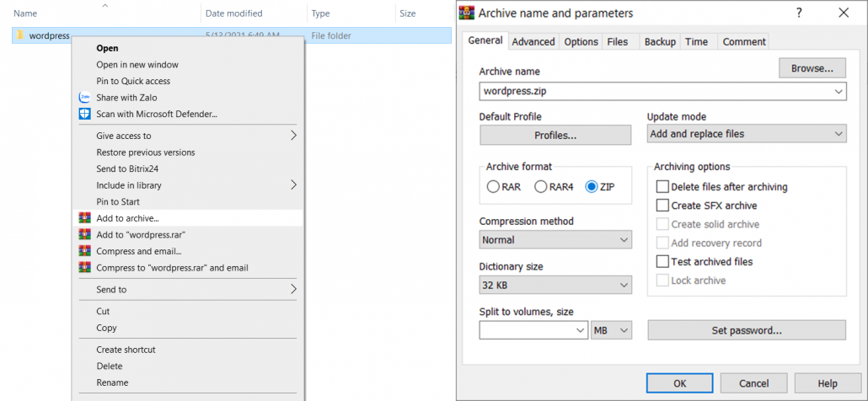Choose Open in new window
Screen dimensions: 868x401
pos(188,65)
